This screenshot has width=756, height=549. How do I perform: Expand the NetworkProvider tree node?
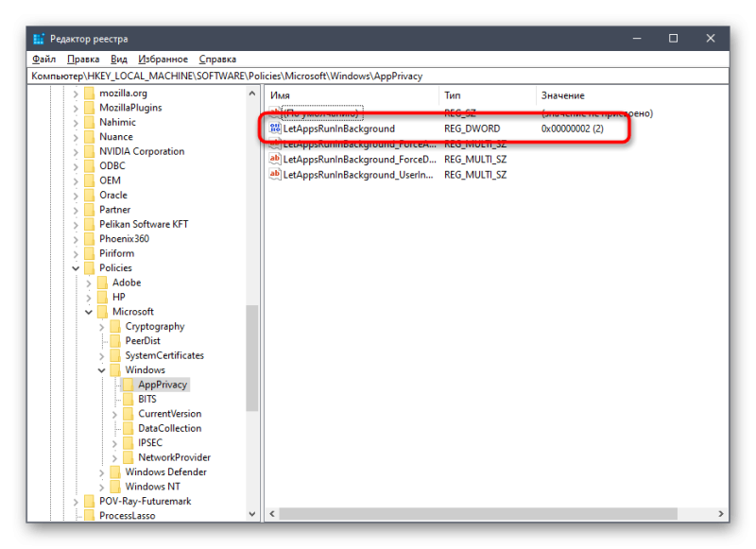tap(114, 457)
